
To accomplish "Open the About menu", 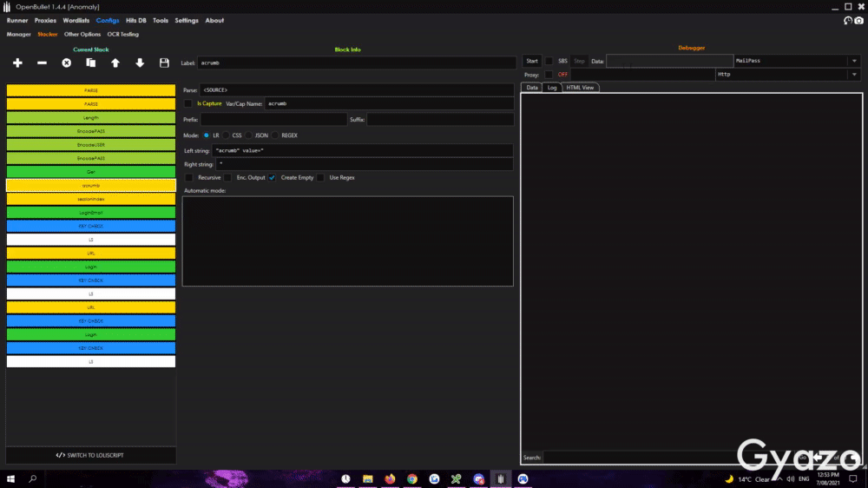I will 214,21.
